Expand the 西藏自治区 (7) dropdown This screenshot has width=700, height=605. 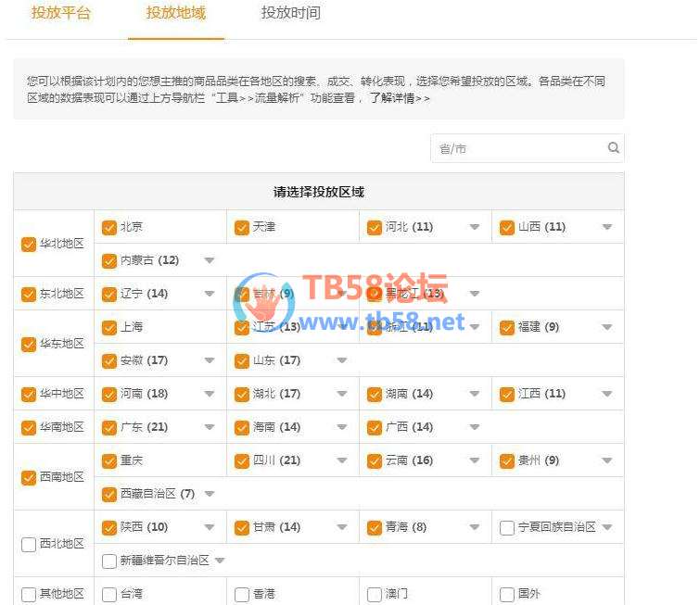click(x=210, y=495)
